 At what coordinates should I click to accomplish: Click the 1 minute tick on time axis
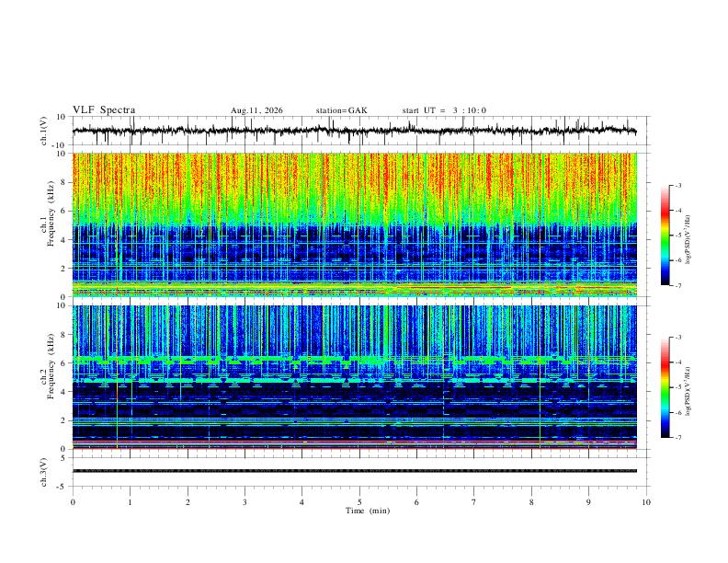[130, 502]
